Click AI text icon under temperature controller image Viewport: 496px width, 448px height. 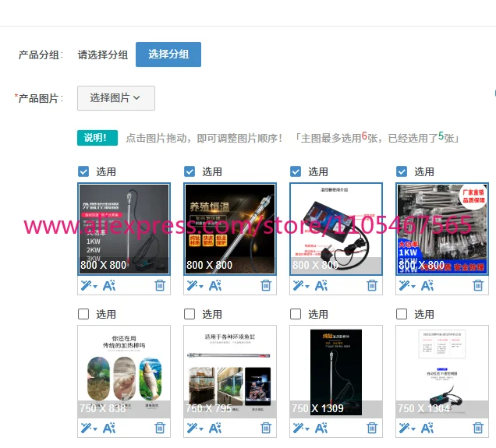tap(321, 286)
